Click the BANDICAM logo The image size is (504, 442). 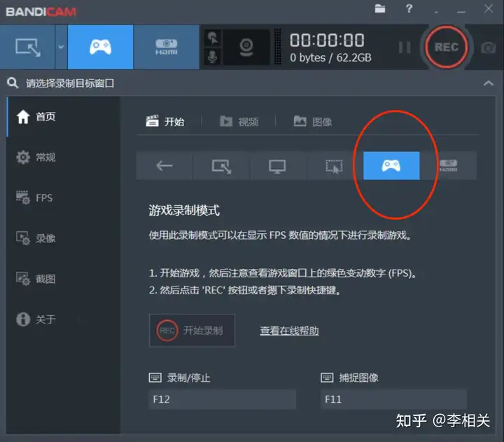(x=41, y=12)
